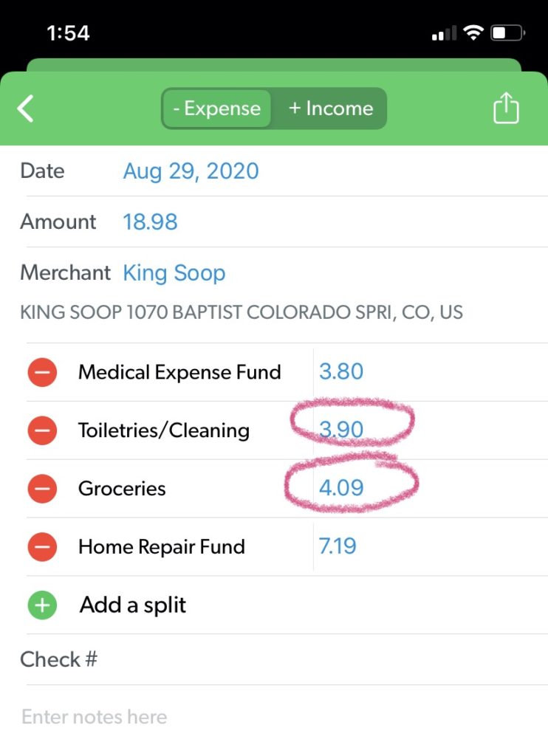Edit the 3.90 Toiletries amount
This screenshot has height=756, width=548.
click(340, 430)
